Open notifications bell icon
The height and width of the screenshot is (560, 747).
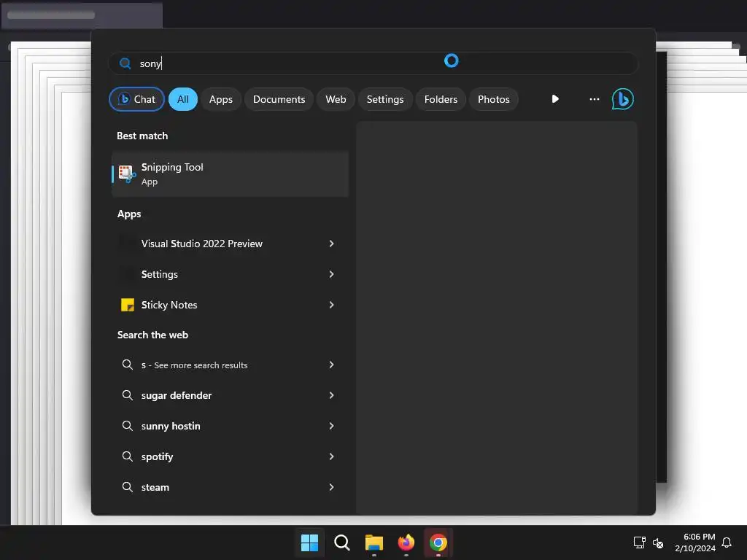(727, 542)
